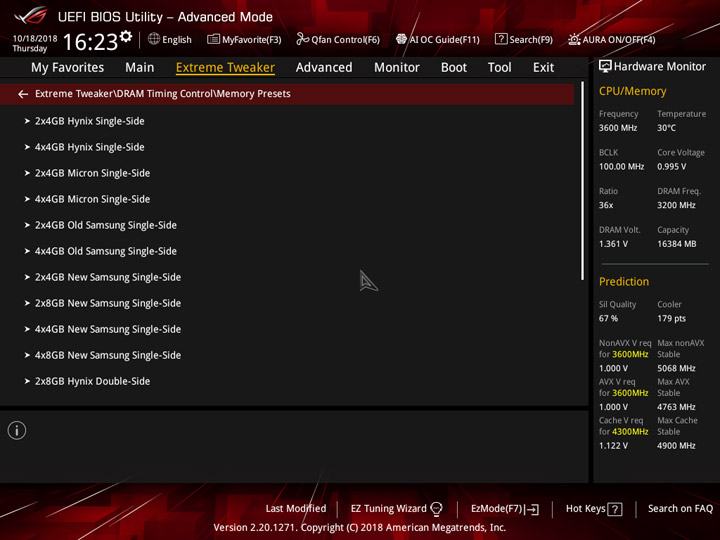720x540 pixels.
Task: Click the Hardware Monitor display icon
Action: 605,67
